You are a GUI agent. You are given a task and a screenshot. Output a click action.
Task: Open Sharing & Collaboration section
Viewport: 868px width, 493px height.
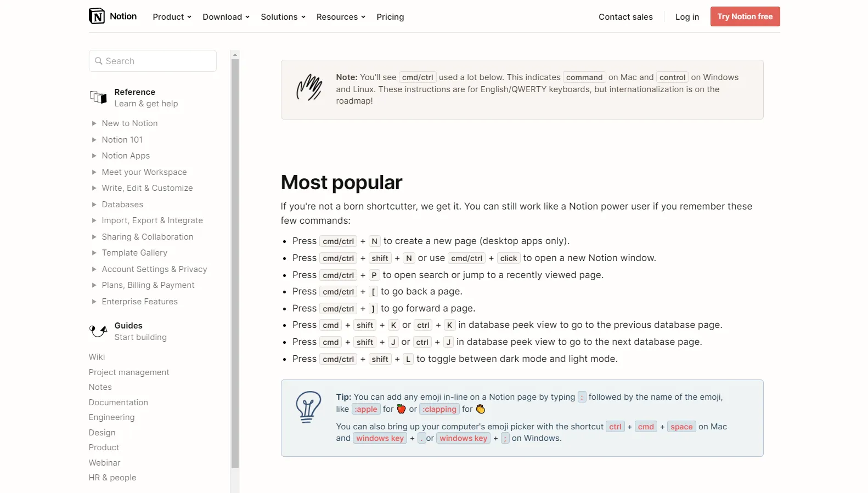coord(147,237)
